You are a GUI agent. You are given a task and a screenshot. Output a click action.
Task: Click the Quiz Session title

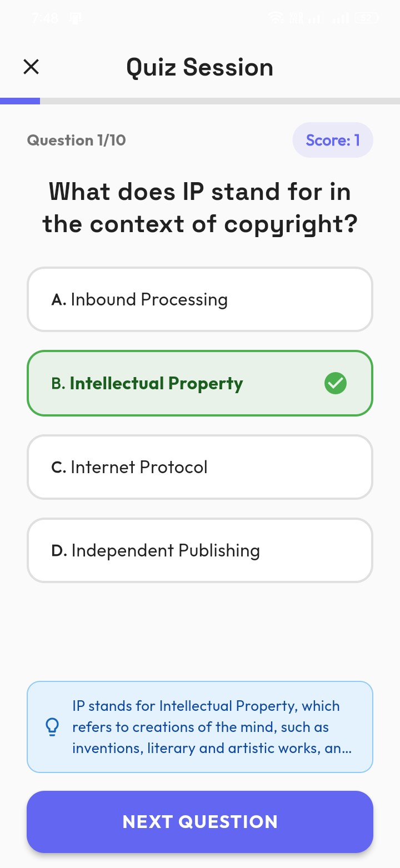pos(200,67)
